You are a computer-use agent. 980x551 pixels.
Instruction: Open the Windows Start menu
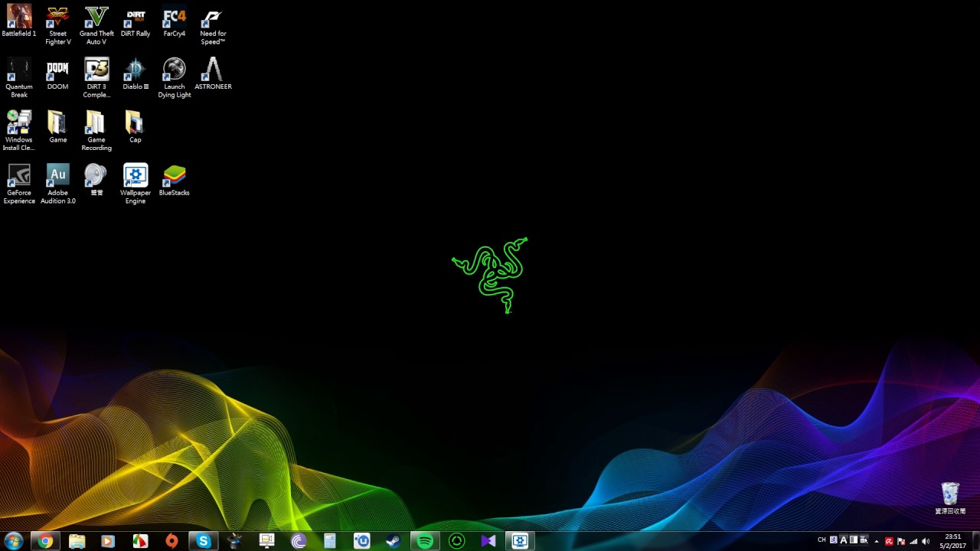14,541
